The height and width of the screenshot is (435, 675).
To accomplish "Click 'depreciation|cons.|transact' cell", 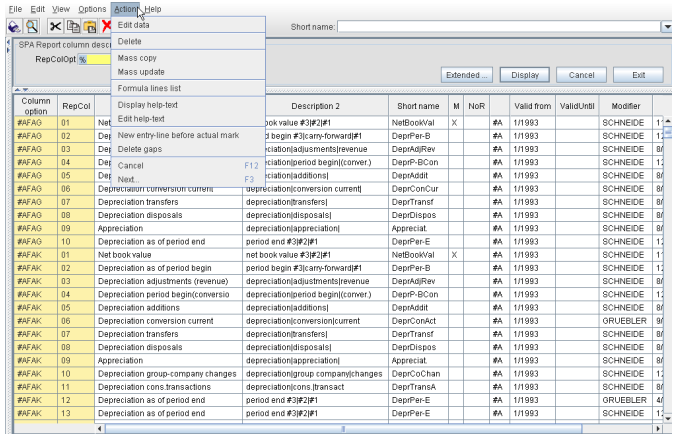I will 316,387.
